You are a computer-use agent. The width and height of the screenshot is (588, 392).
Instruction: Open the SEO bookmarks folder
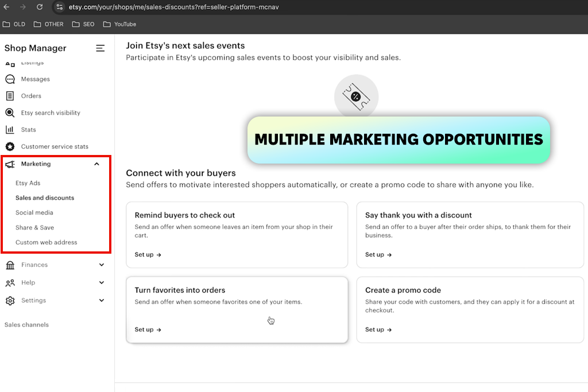pyautogui.click(x=83, y=24)
